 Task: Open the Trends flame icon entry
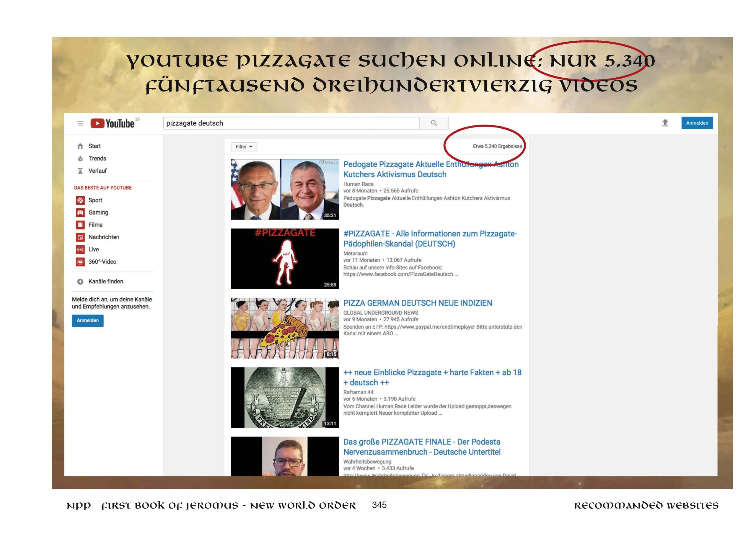pyautogui.click(x=80, y=159)
